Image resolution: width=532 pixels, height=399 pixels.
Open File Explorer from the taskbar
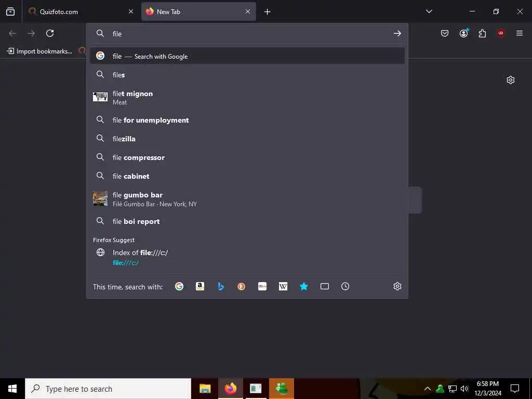(205, 389)
